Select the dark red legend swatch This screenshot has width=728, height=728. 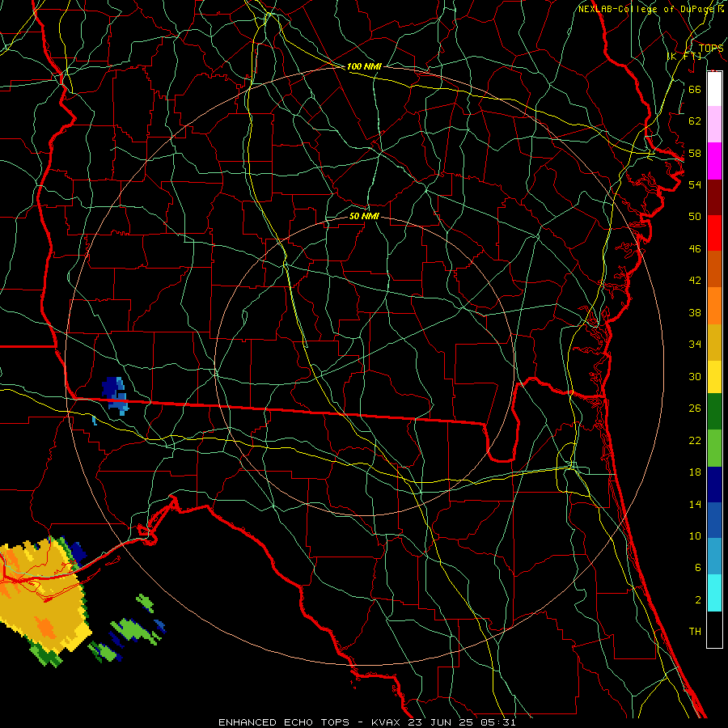click(x=714, y=197)
